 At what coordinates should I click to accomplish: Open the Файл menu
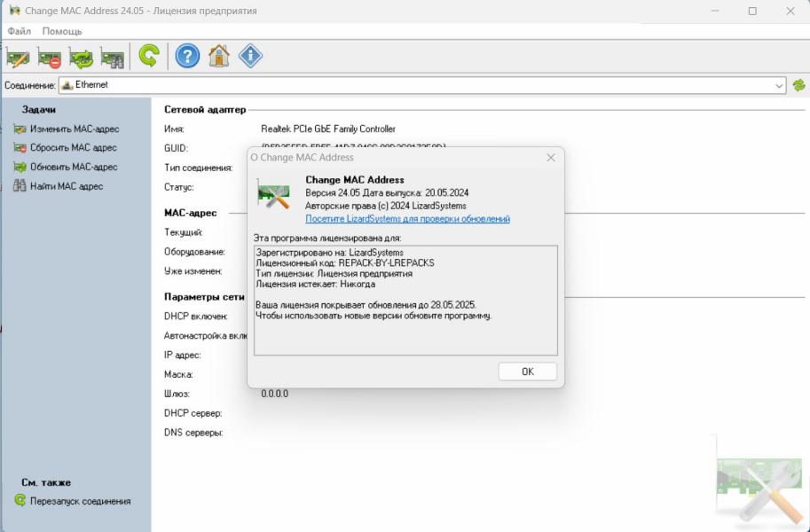20,31
